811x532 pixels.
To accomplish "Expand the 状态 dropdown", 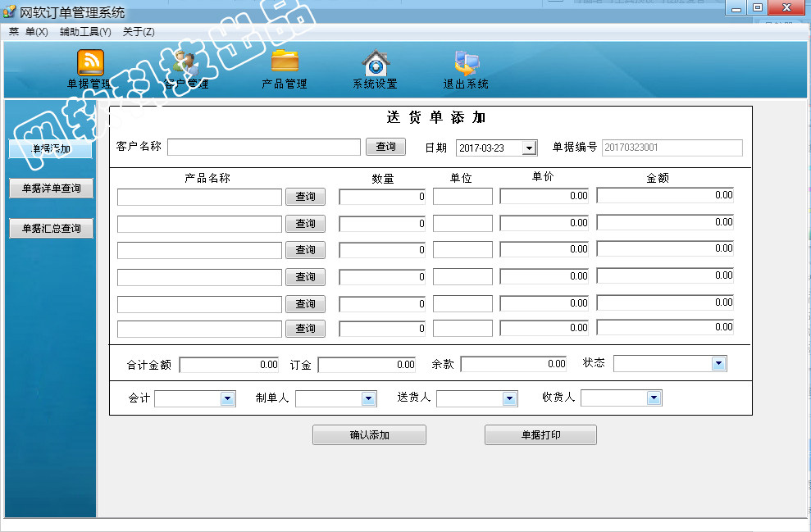I will (718, 364).
